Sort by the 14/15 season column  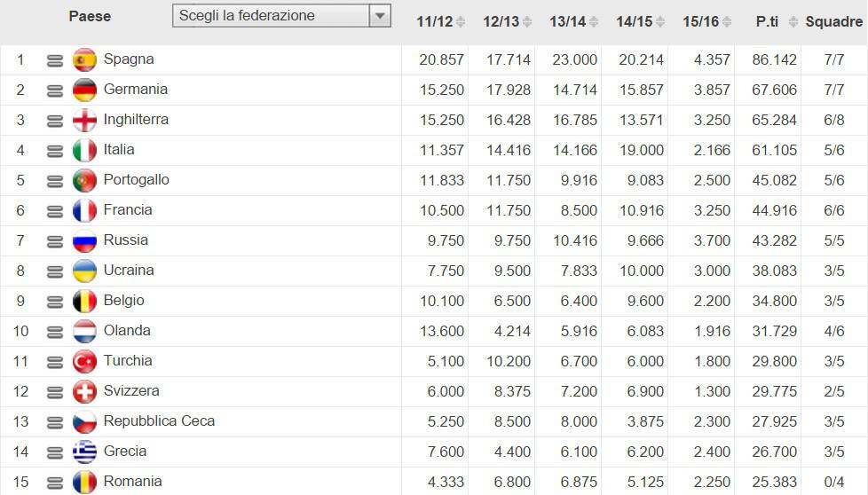tap(641, 22)
